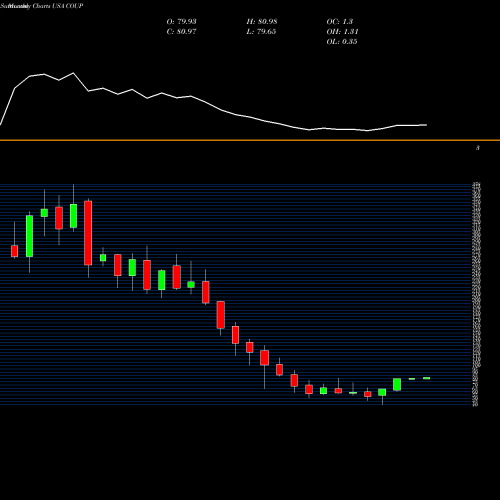This screenshot has width=500, height=500.
Task: Click the rightmost small green candle
Action: point(426,378)
